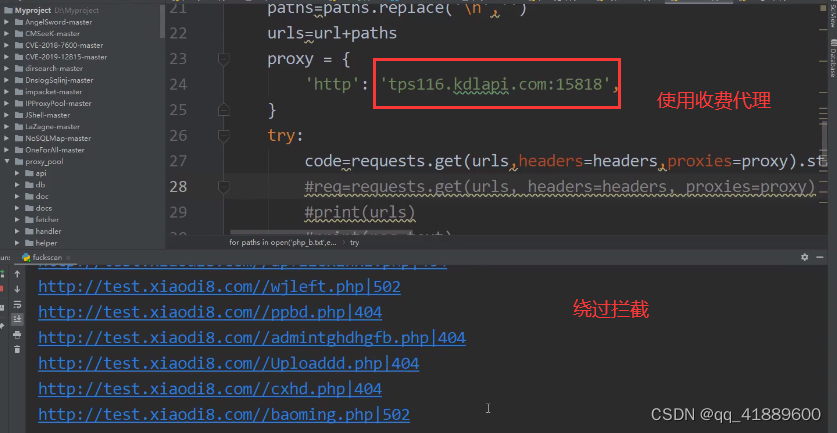Click the print icon in Run toolbar
Viewport: 837px width, 433px height.
tap(17, 334)
